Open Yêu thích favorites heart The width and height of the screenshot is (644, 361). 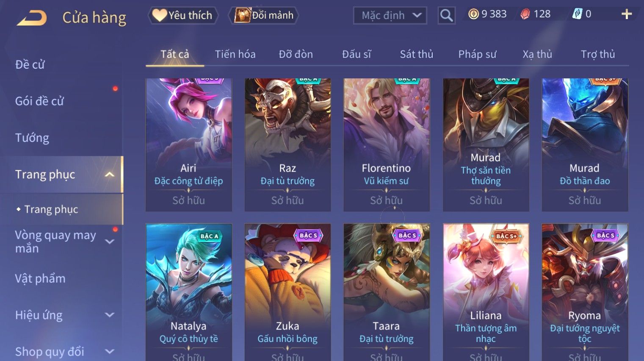[183, 15]
